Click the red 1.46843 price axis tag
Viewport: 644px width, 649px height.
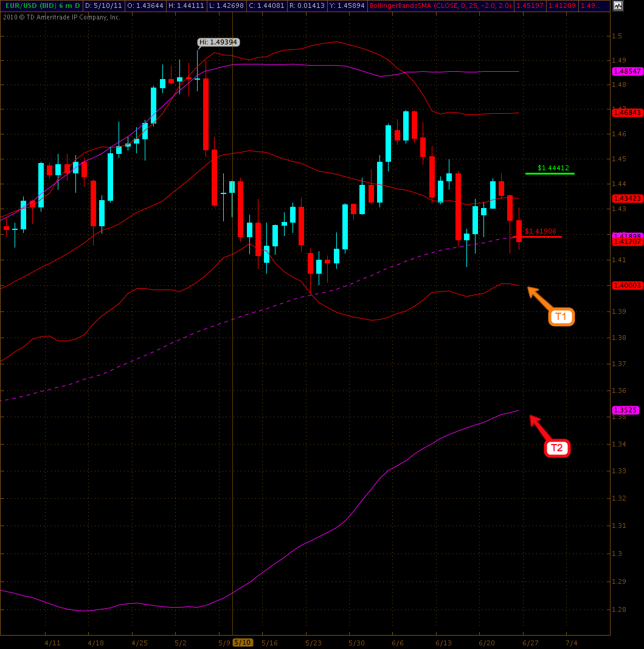626,113
